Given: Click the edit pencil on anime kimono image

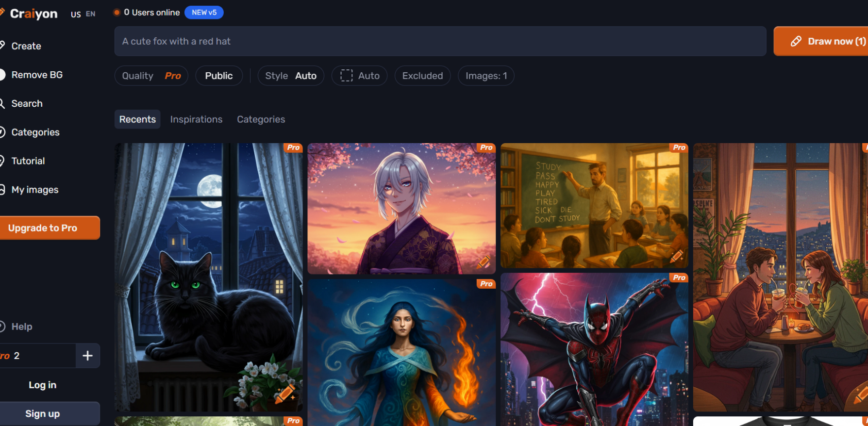Looking at the screenshot, I should (483, 262).
